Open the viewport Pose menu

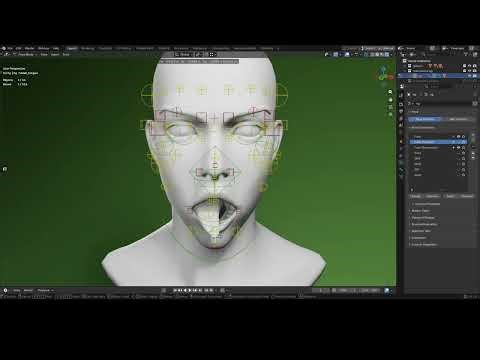click(x=66, y=54)
